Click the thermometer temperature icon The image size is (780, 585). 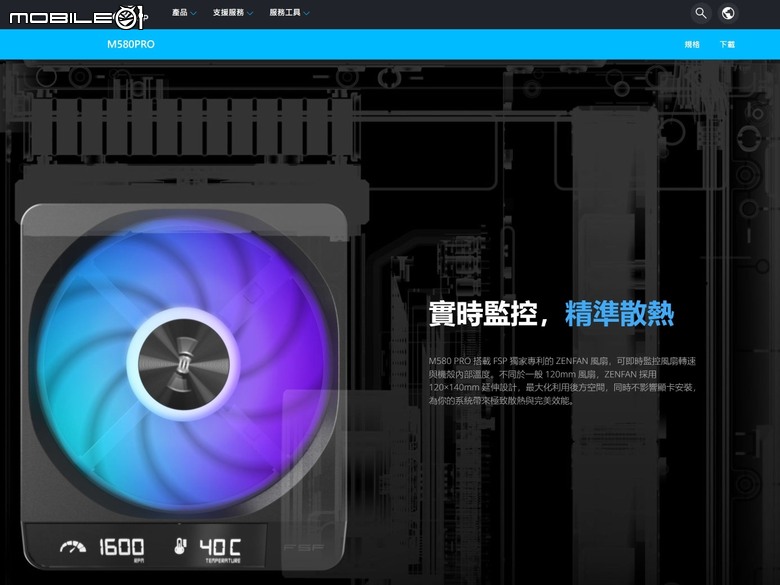[180, 546]
